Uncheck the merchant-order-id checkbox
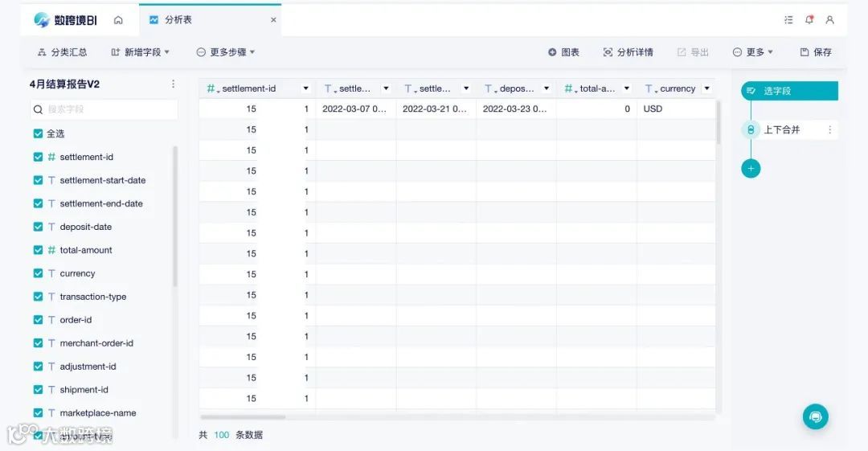 coord(39,343)
